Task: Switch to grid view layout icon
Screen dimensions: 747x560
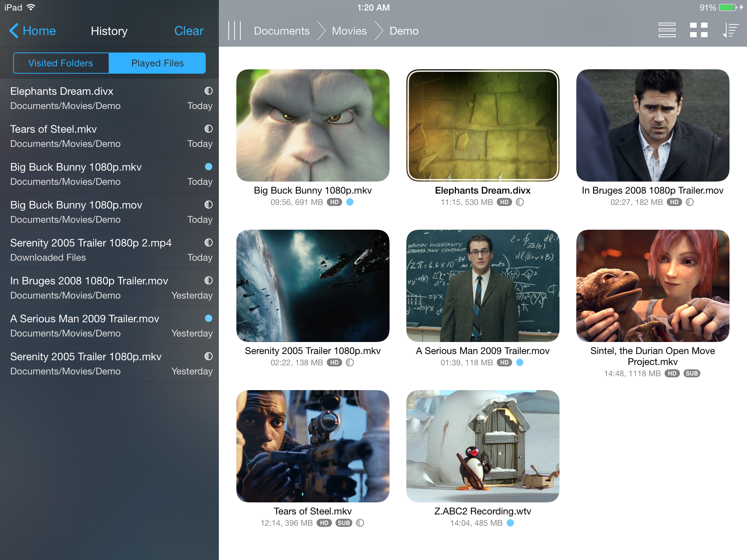Action: tap(698, 30)
